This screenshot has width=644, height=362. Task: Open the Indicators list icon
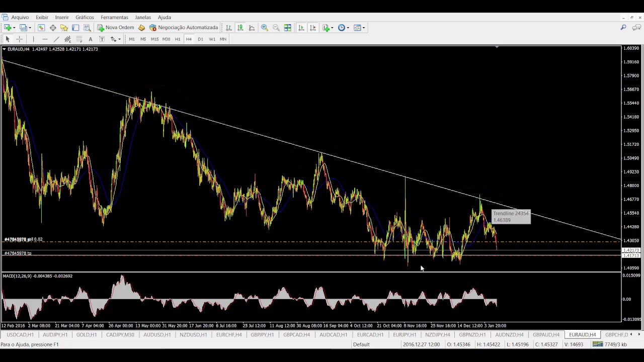point(326,28)
